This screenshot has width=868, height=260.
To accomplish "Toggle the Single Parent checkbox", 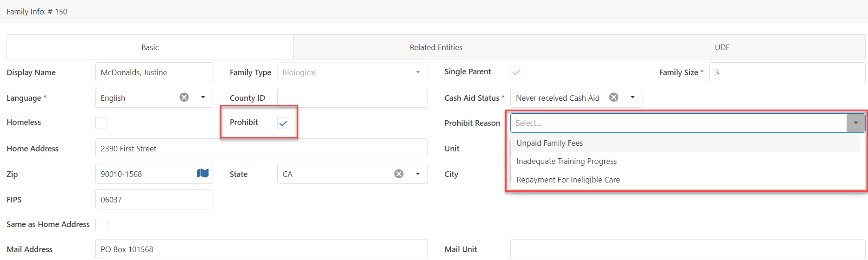I will (516, 72).
